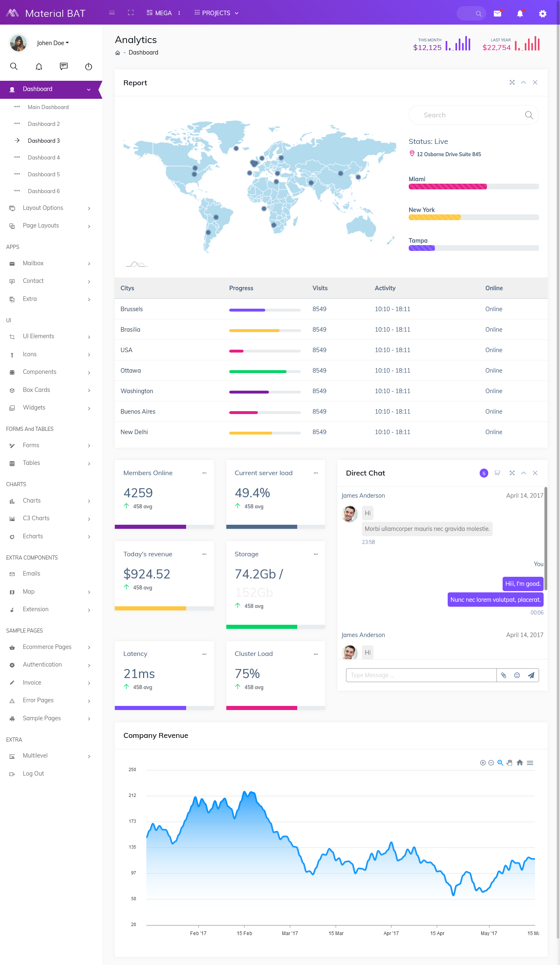Open Direct Chat comments icon

pyautogui.click(x=497, y=473)
